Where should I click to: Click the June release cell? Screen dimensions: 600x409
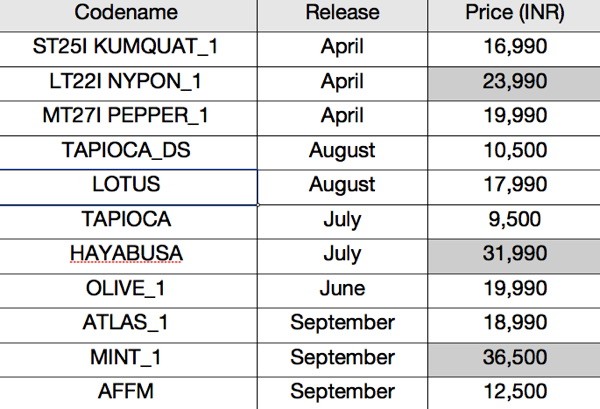(342, 291)
